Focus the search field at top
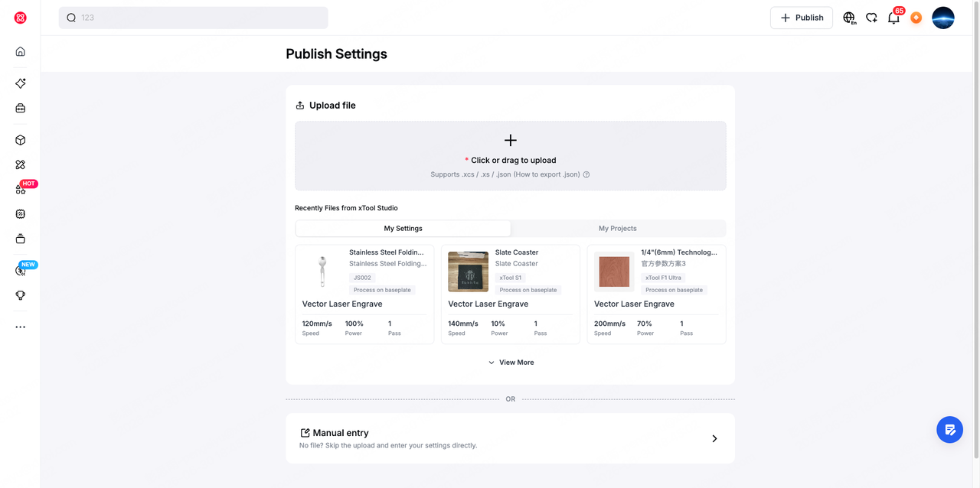 (194, 18)
